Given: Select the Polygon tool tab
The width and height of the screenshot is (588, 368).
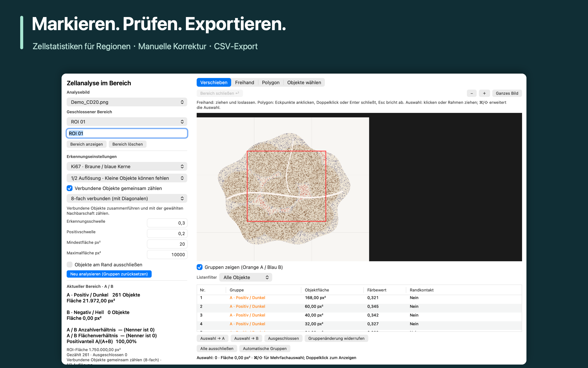Looking at the screenshot, I should click(x=271, y=83).
